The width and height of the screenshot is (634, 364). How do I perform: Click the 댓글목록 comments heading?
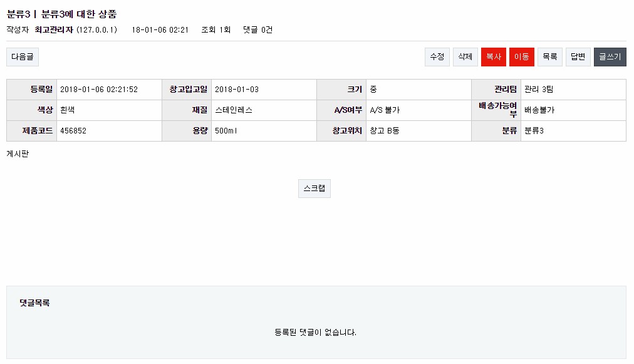34,303
